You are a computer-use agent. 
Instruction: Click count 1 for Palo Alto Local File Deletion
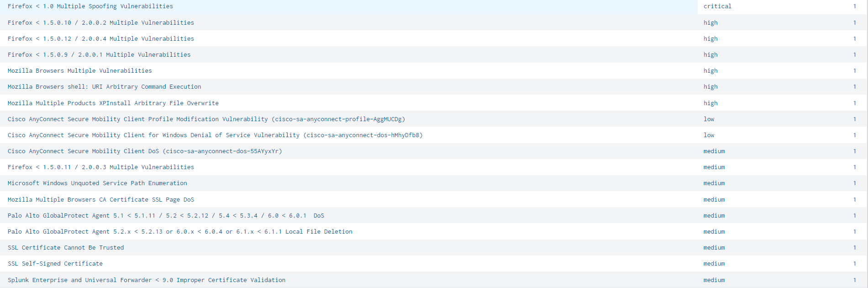coord(854,231)
